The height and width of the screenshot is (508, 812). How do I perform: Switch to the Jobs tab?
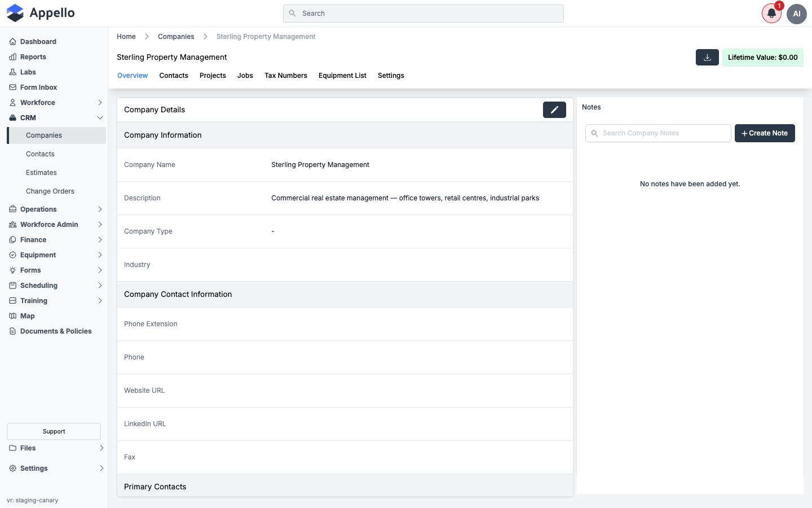pyautogui.click(x=245, y=76)
